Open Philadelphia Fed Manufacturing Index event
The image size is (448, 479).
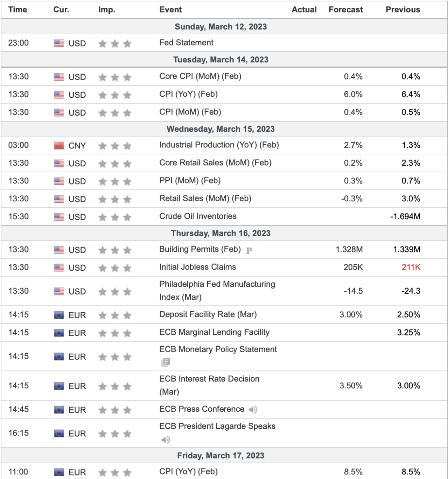[217, 290]
